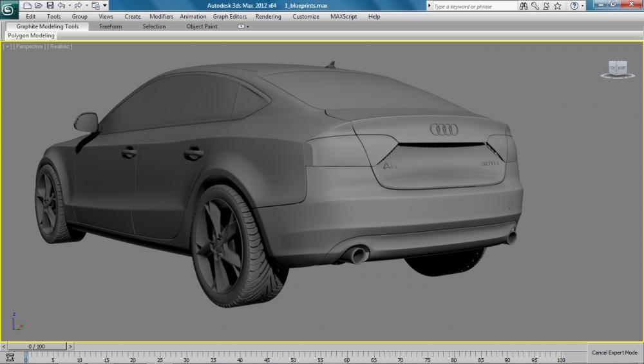
Task: Click the New Scene icon
Action: pos(28,6)
